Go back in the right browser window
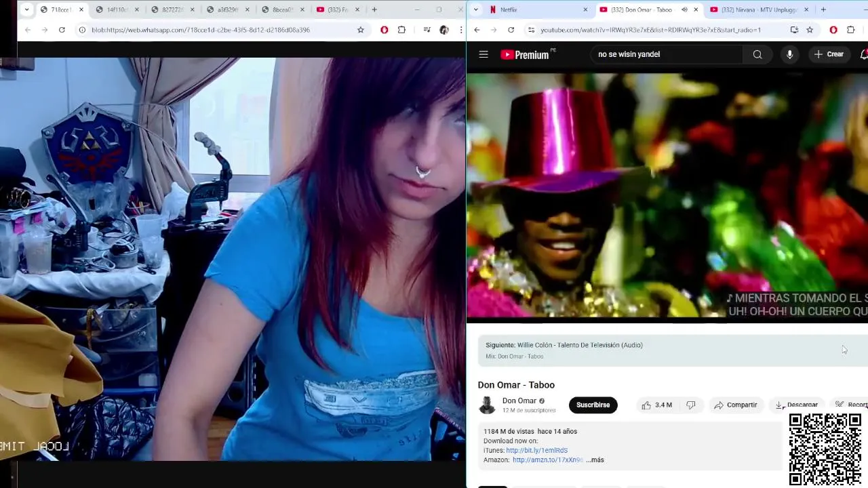The width and height of the screenshot is (868, 488). [x=477, y=30]
